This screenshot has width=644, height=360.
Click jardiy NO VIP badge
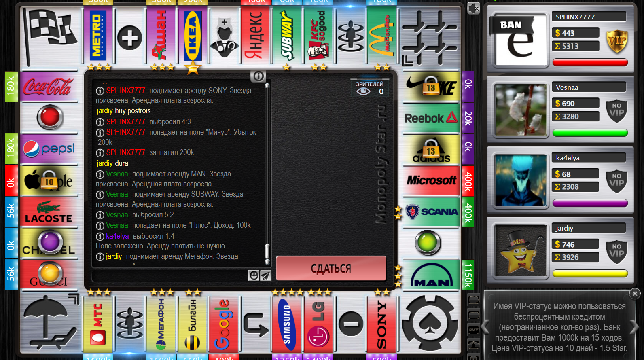click(x=617, y=251)
